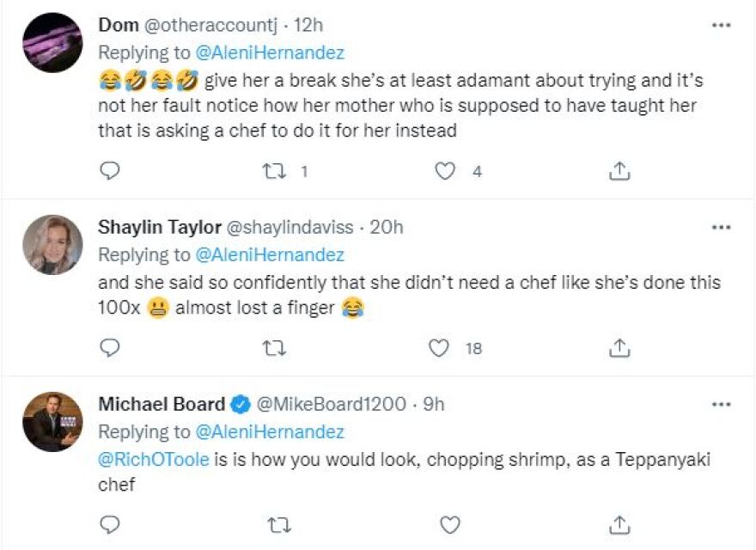This screenshot has height=550, width=756.
Task: Open @AleniHernandez link in Dom's reply
Action: tap(270, 52)
